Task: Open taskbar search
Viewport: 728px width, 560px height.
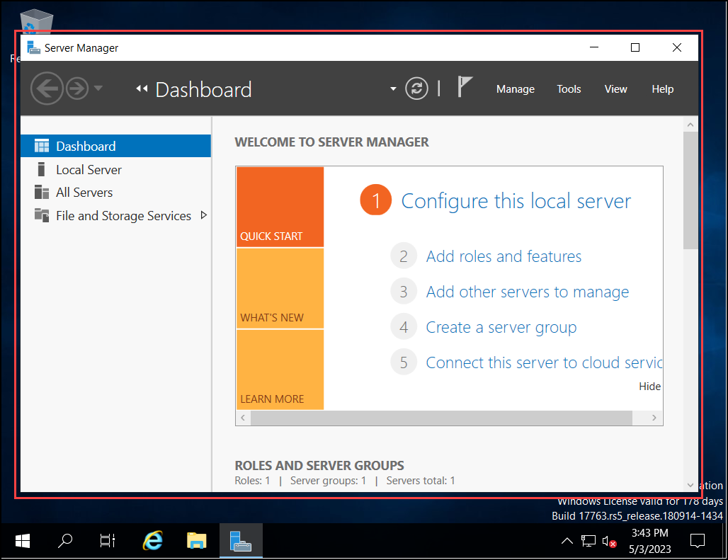Action: pyautogui.click(x=65, y=540)
